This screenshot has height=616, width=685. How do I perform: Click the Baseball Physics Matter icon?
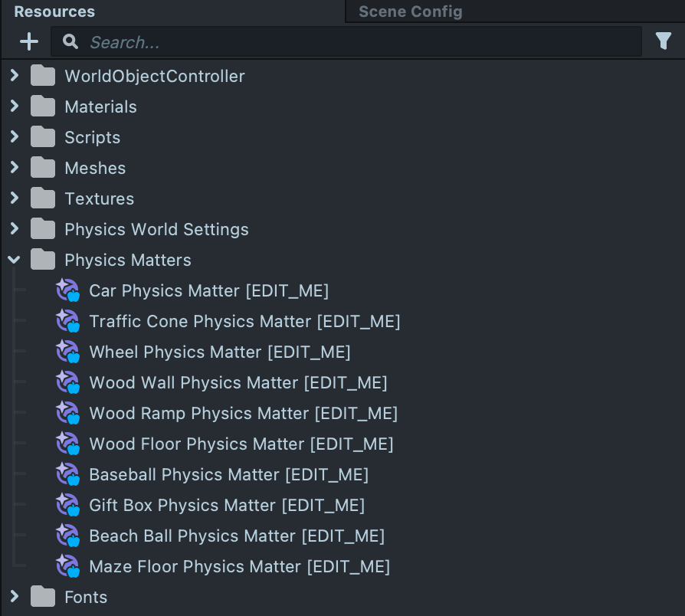[x=67, y=475]
